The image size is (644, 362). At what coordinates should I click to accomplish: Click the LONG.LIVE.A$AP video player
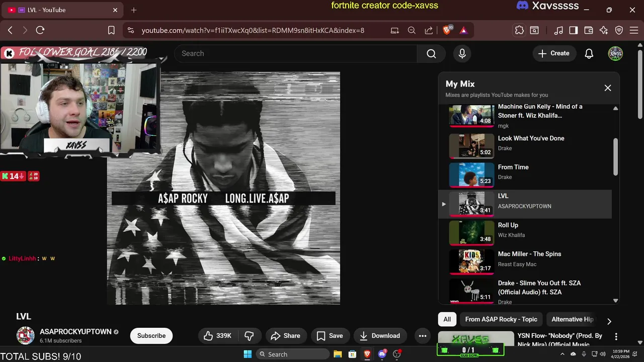(x=223, y=188)
